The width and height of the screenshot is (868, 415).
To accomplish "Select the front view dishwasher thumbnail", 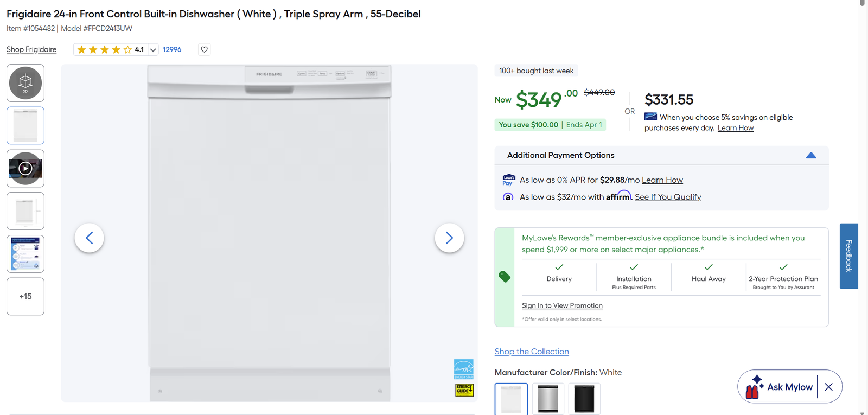I will pyautogui.click(x=25, y=126).
